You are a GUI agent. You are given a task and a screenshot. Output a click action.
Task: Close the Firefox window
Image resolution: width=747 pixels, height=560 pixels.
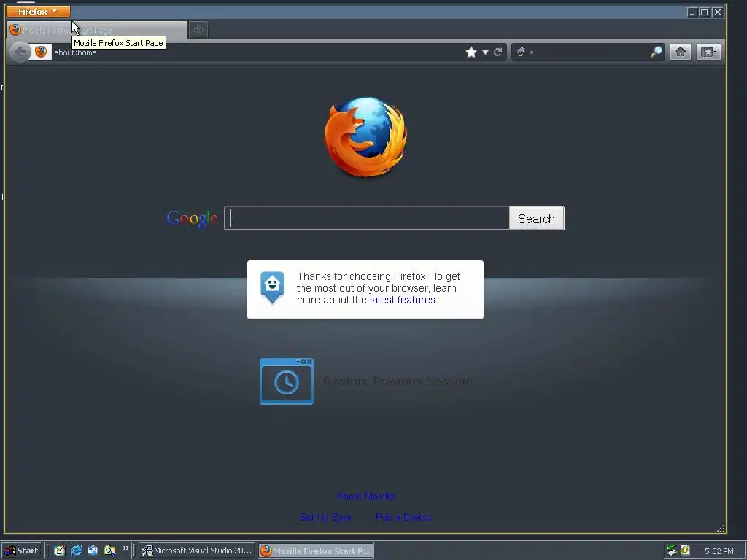[x=718, y=12]
